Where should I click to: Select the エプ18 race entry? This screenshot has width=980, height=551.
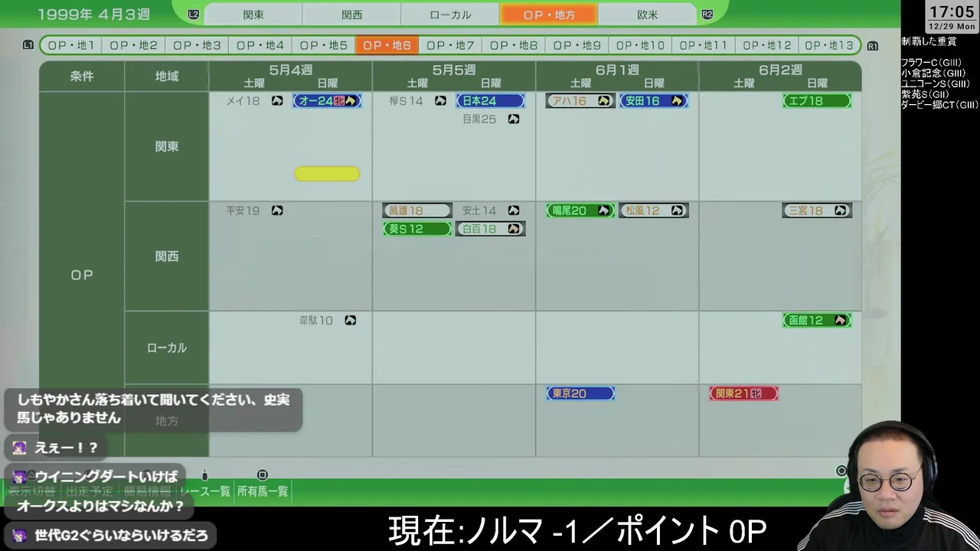(x=817, y=101)
